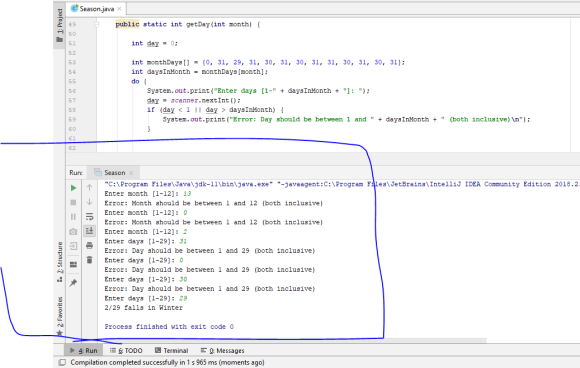Click the Down the stack trace arrow
The image size is (580, 368).
coord(90,202)
